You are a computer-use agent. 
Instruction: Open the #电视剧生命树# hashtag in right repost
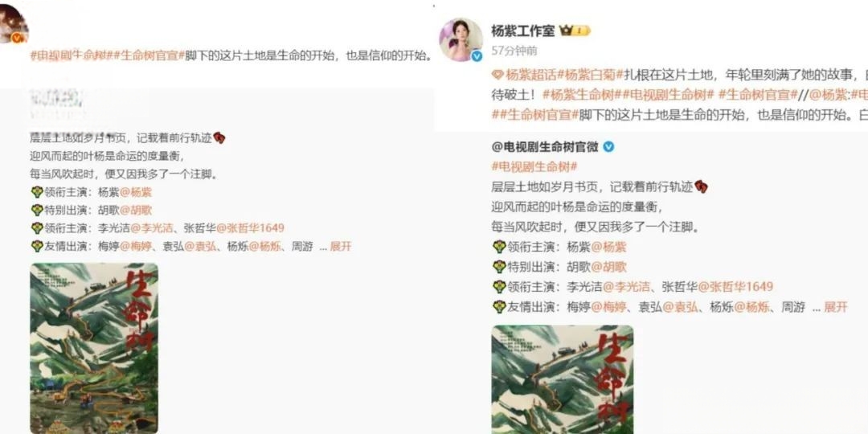point(534,166)
